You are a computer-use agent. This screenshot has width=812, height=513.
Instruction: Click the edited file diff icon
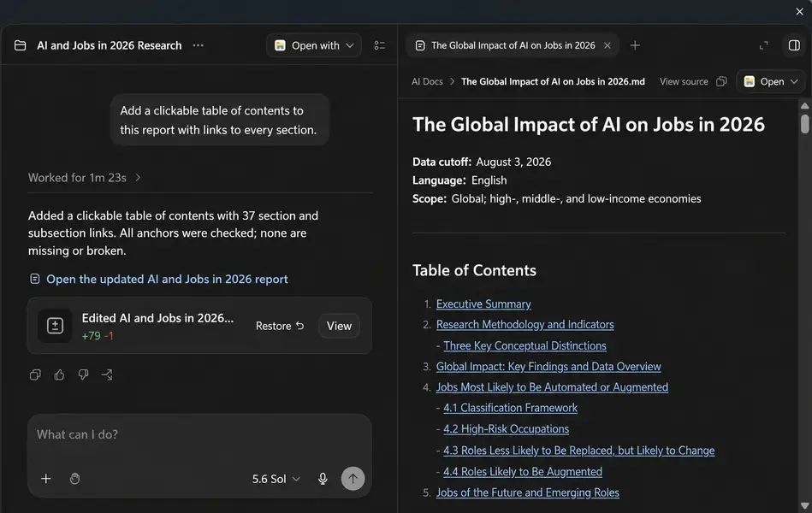pos(55,326)
